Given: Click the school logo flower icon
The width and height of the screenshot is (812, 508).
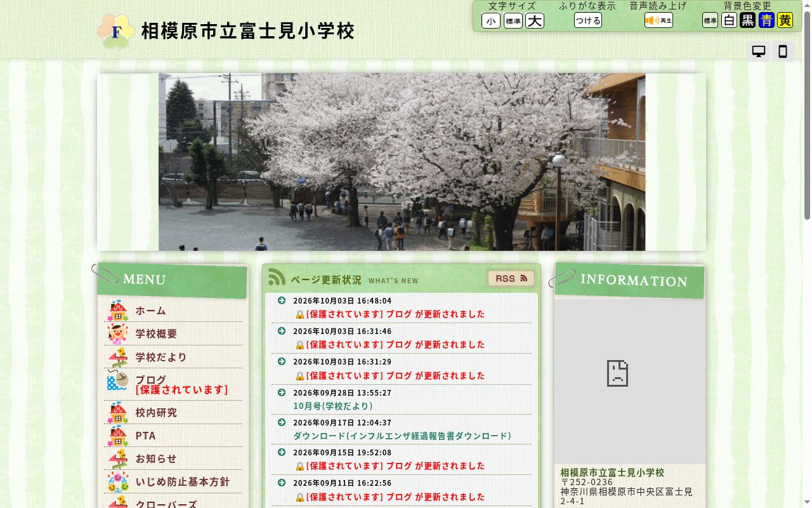Looking at the screenshot, I should point(115,31).
